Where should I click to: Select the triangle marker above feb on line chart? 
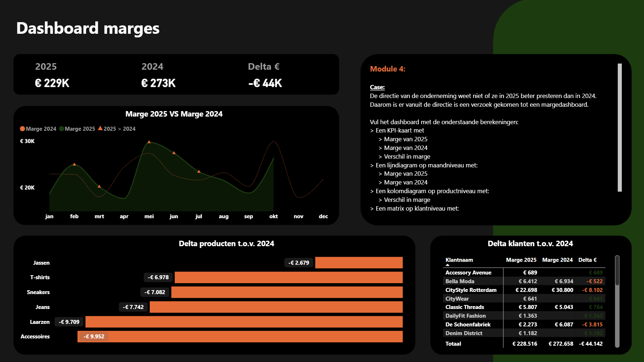[x=74, y=164]
